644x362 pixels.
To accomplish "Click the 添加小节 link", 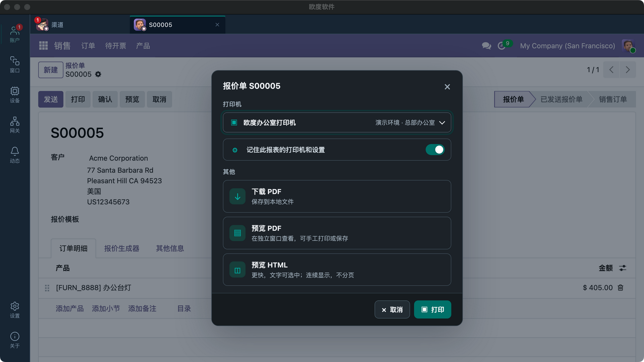I will click(x=106, y=308).
